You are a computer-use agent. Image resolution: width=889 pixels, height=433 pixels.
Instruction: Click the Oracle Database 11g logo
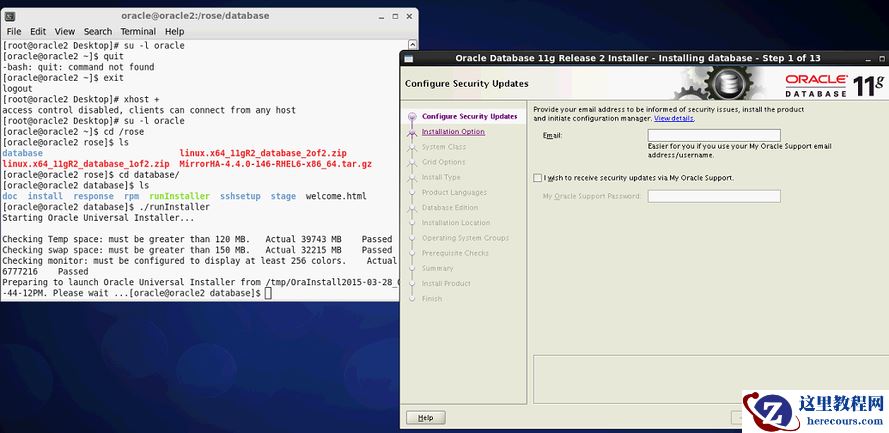tap(832, 84)
